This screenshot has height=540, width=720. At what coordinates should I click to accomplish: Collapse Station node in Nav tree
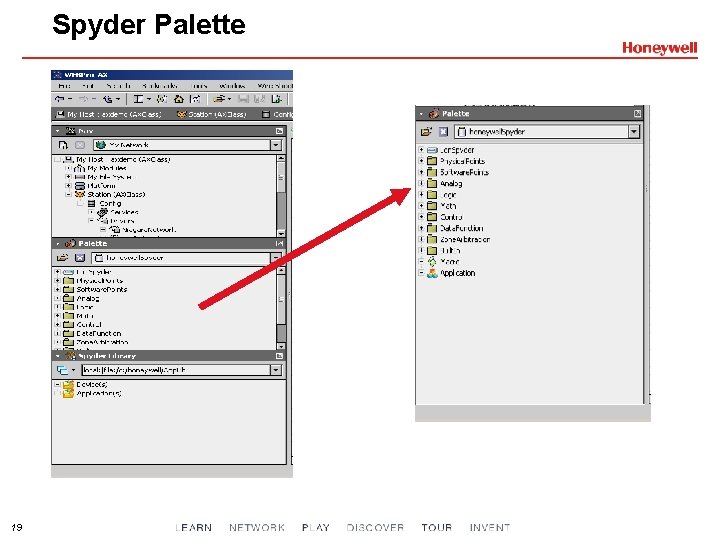click(68, 194)
